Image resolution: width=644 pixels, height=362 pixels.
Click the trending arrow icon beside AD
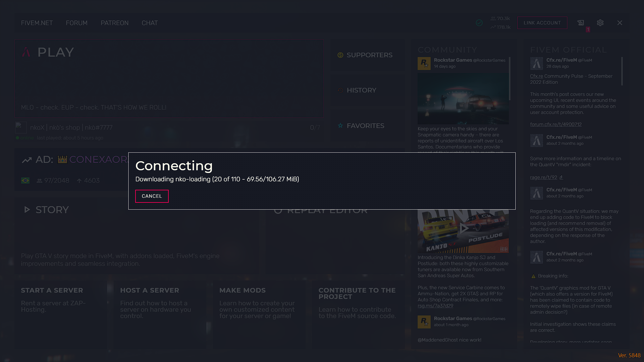click(x=27, y=160)
